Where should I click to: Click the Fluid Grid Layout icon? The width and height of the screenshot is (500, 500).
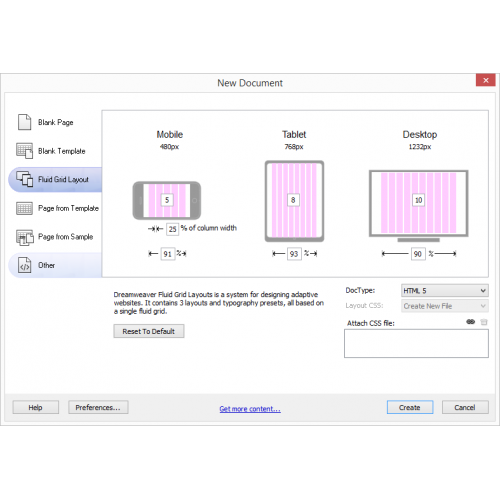coord(25,179)
